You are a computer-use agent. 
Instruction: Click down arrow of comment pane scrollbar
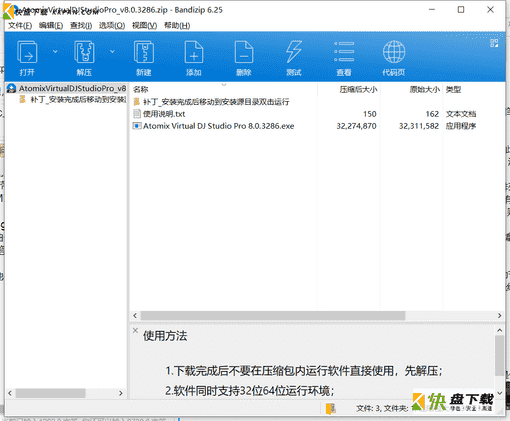point(499,393)
